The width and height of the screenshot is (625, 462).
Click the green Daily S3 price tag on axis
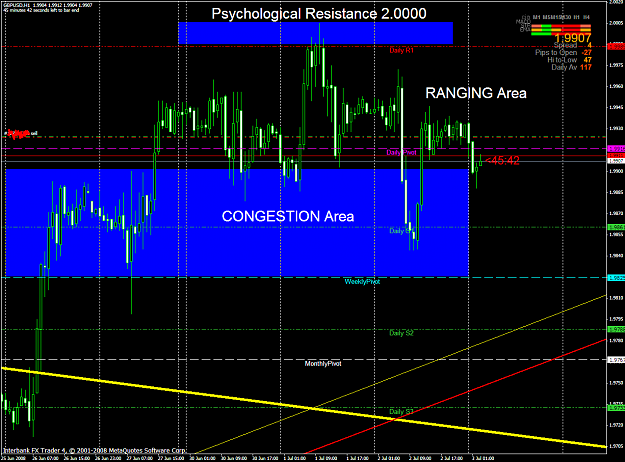point(615,408)
